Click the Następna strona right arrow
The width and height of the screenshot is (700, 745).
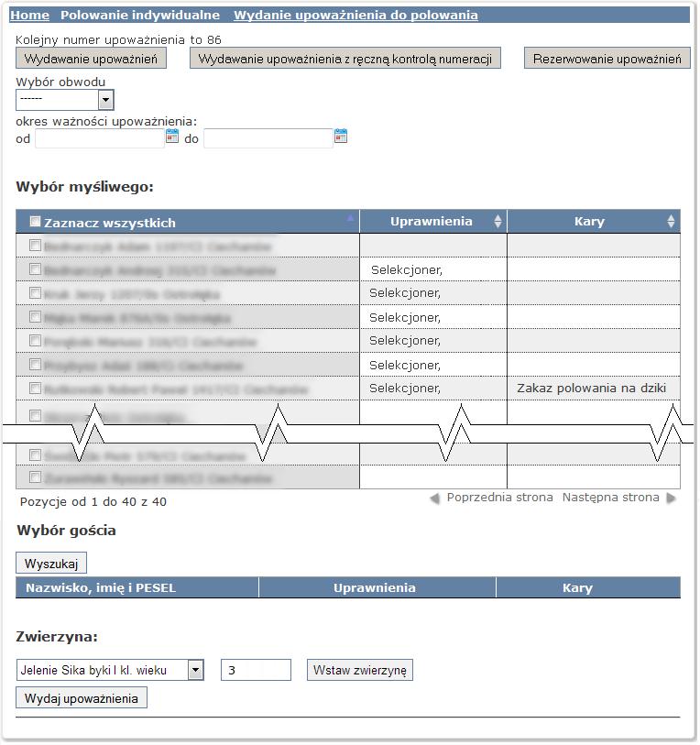[671, 498]
